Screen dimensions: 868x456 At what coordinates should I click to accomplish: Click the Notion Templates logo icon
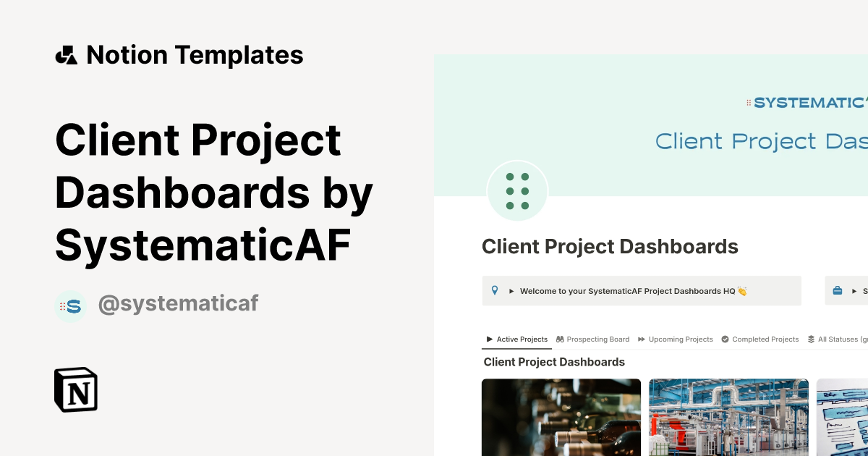pos(66,54)
